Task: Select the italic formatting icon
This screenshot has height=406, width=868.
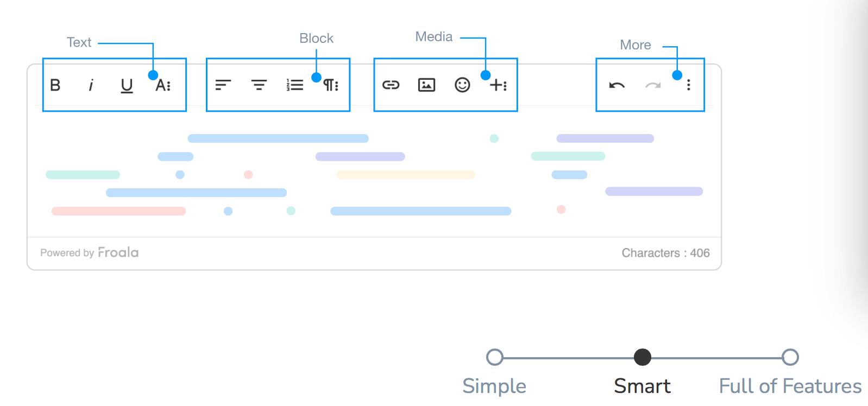Action: tap(91, 85)
